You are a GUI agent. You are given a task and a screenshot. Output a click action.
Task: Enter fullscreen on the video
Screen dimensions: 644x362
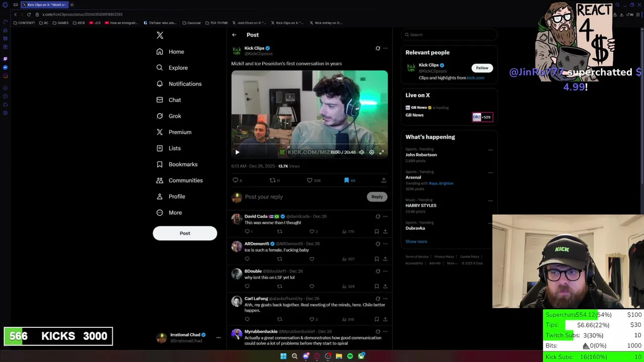tap(381, 152)
